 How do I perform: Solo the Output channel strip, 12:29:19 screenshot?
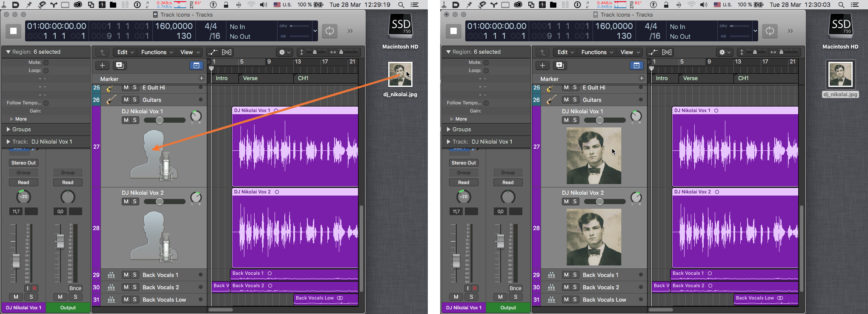point(75,297)
